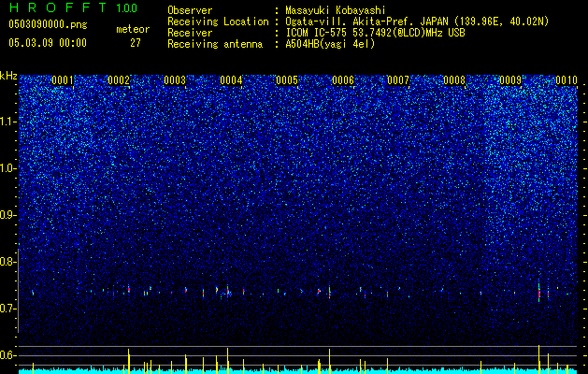Click the observer name Masayuki Kobayashi
This screenshot has width=588, height=374.
pos(336,10)
